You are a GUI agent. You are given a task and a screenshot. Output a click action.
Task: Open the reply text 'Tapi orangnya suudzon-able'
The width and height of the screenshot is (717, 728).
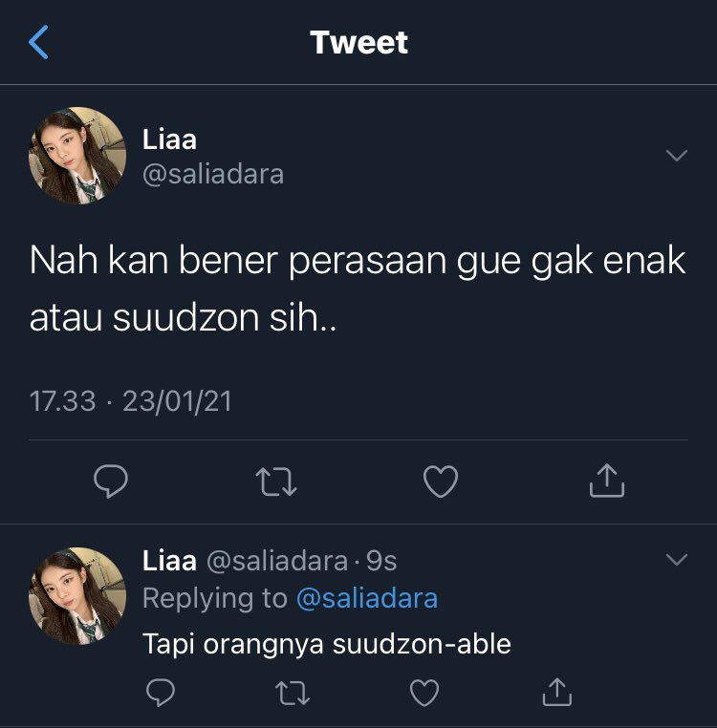327,645
